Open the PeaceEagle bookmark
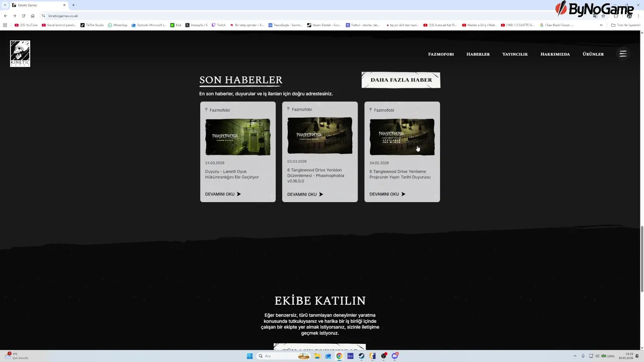 point(285,25)
